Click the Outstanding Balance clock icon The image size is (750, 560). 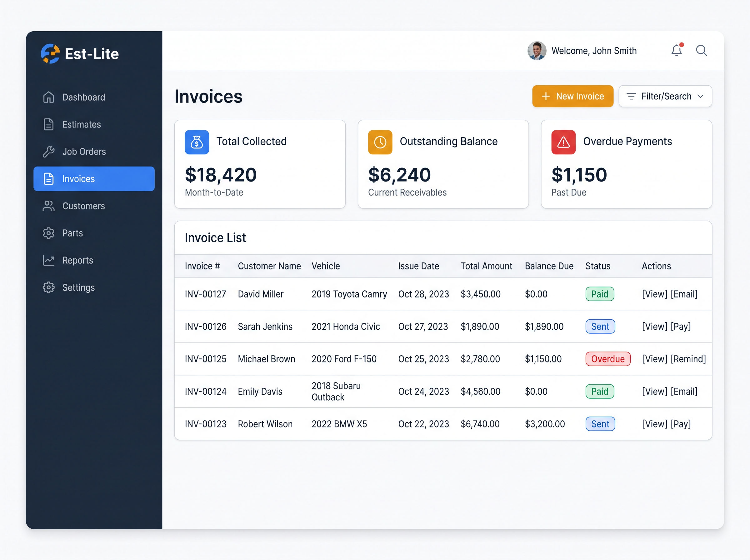(380, 142)
